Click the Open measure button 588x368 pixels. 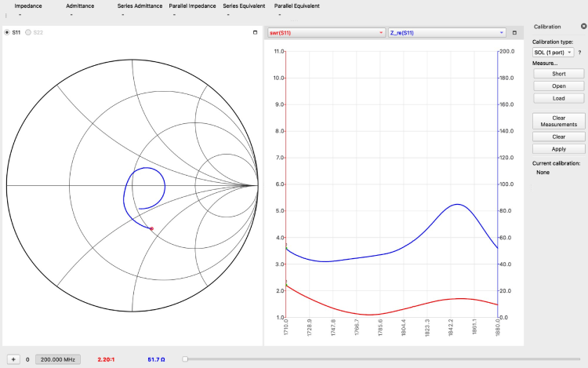coord(559,86)
